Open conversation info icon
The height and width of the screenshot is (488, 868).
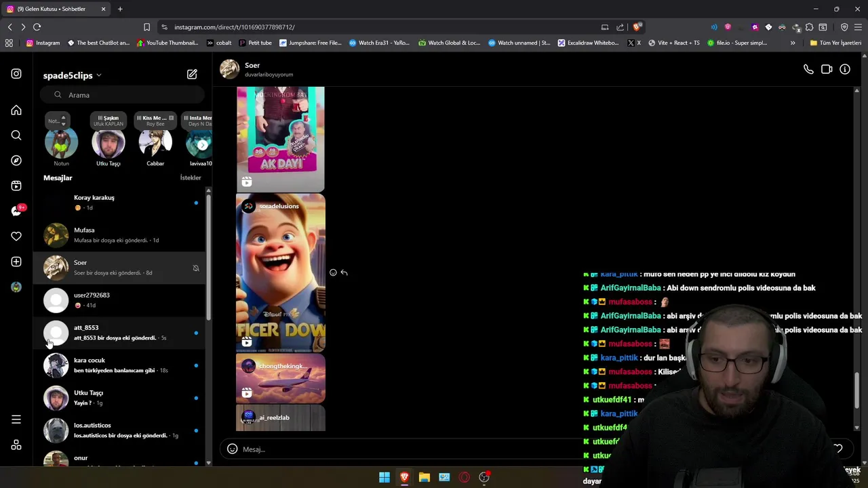[845, 69]
